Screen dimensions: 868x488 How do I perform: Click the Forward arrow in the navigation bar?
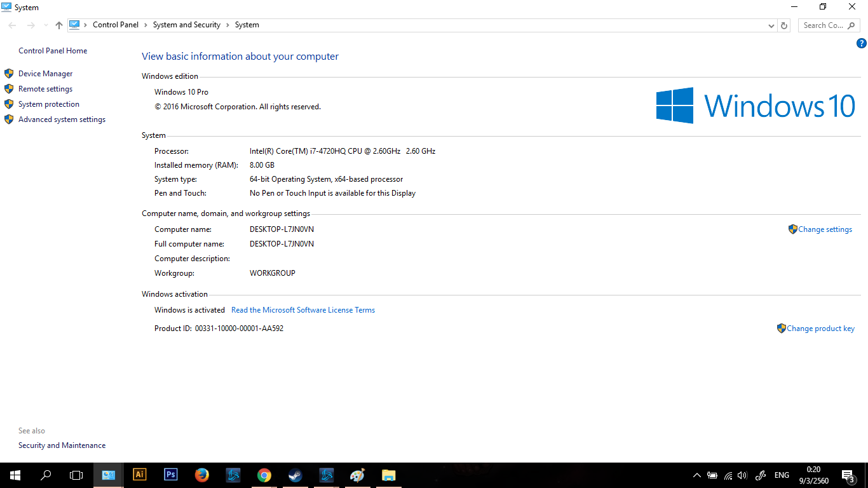[31, 25]
